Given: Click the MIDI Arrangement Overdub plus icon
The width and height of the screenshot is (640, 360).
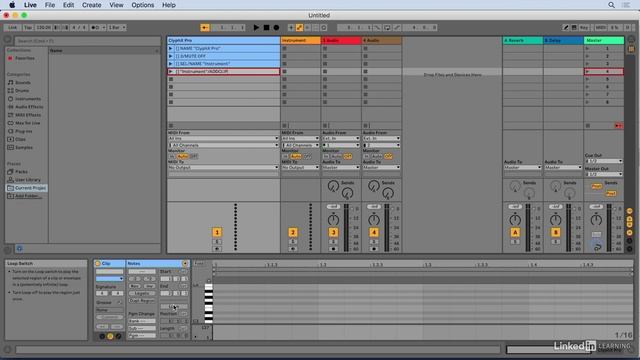Looking at the screenshot, I should (291, 27).
